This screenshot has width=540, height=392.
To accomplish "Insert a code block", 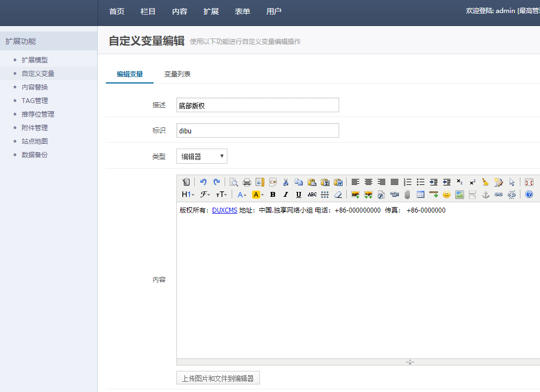I will pos(273,182).
